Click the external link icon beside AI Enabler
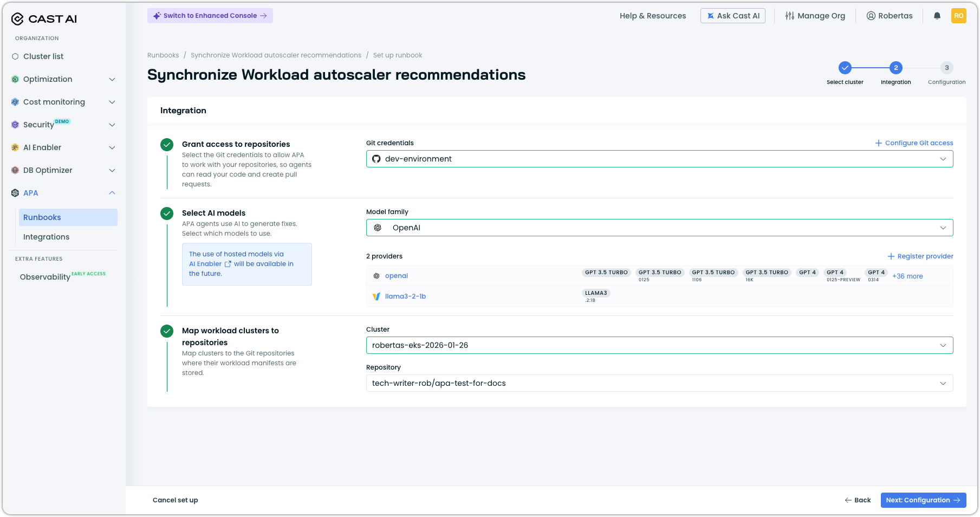980x517 pixels. (228, 264)
